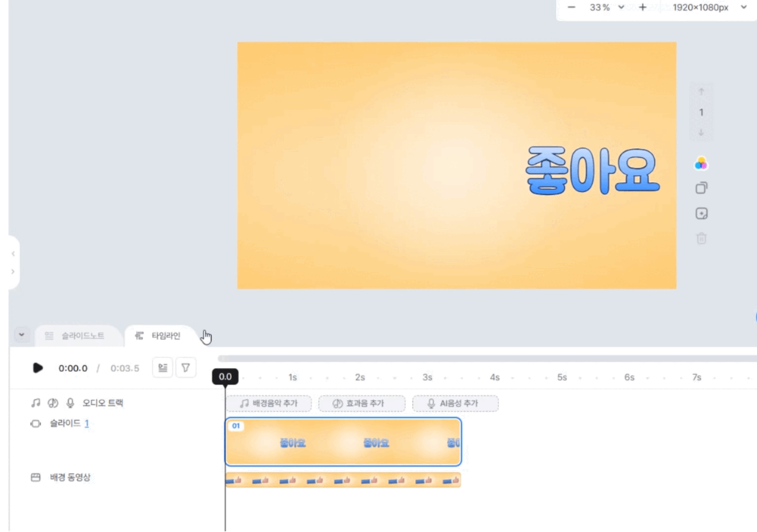This screenshot has width=757, height=532.
Task: Click the timeline filter funnel icon
Action: pyautogui.click(x=186, y=368)
